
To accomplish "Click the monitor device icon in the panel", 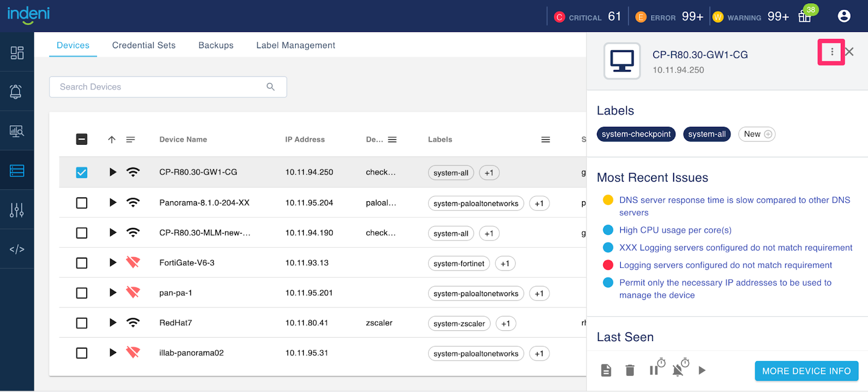I will (622, 61).
